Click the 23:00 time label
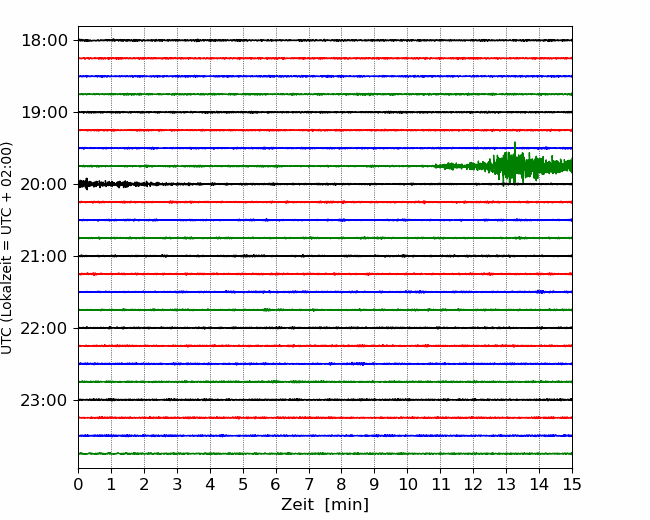Image resolution: width=650 pixels, height=520 pixels. pyautogui.click(x=44, y=401)
